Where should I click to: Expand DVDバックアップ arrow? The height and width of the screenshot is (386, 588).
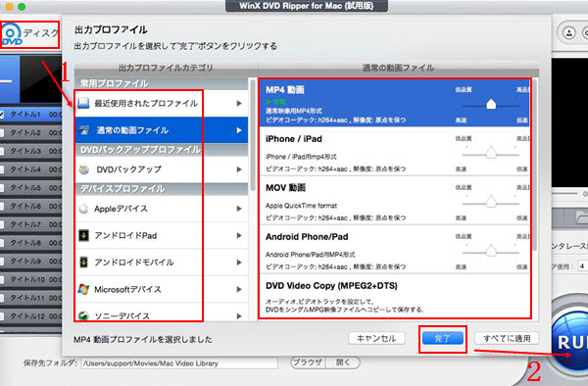click(239, 169)
